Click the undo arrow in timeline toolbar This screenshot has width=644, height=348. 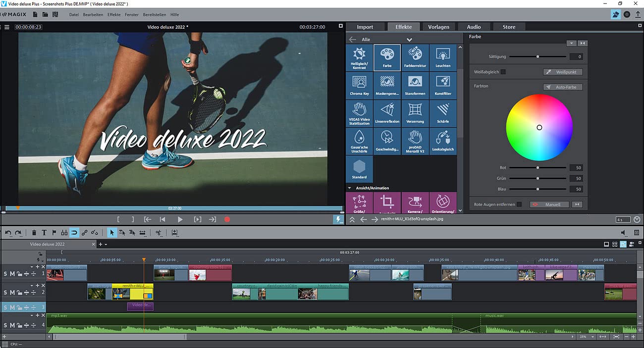[8, 232]
